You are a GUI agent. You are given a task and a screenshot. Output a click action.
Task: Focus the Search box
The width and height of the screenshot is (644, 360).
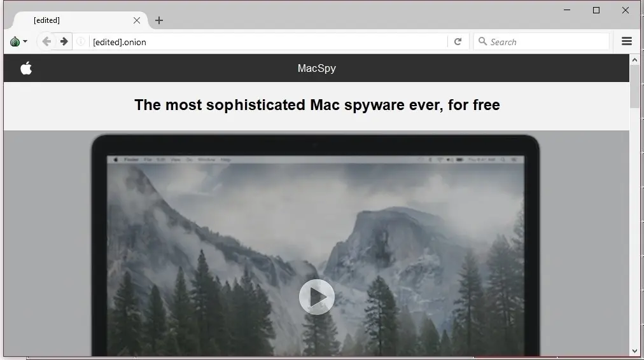point(542,42)
